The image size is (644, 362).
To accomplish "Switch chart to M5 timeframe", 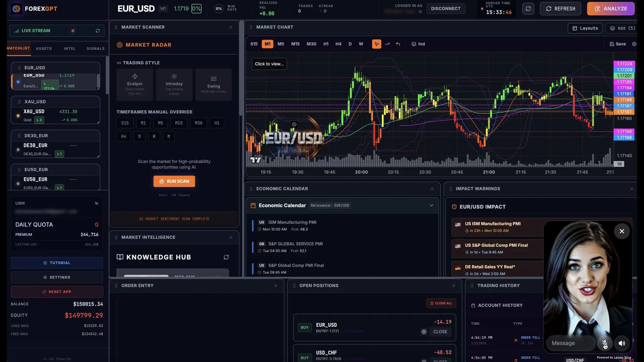I will coord(281,44).
